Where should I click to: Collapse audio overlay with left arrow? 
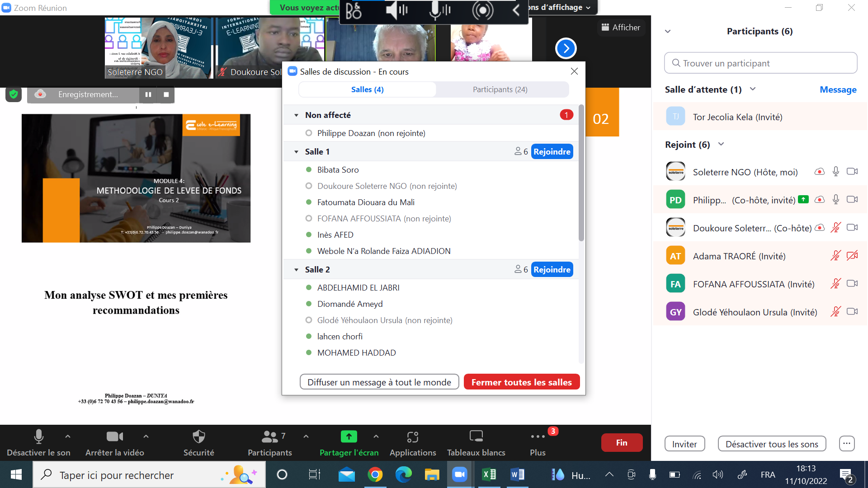(516, 10)
